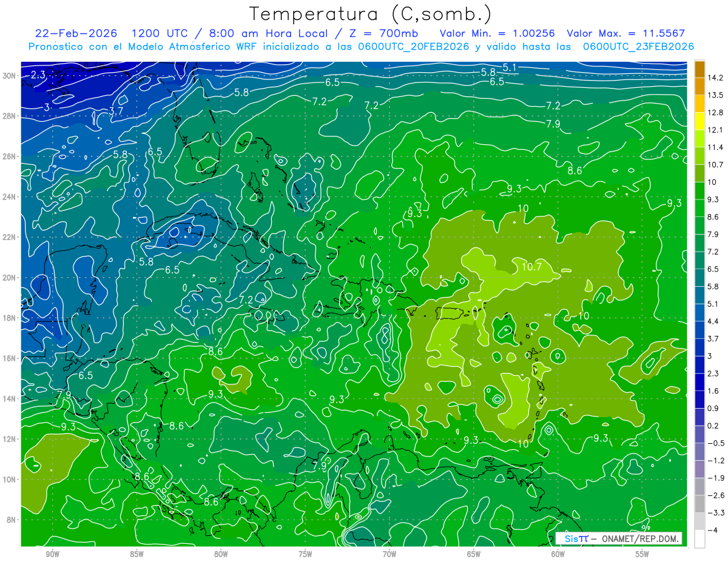The height and width of the screenshot is (562, 728).
Task: Click the '8N' latitude axis label
Action: click(12, 520)
